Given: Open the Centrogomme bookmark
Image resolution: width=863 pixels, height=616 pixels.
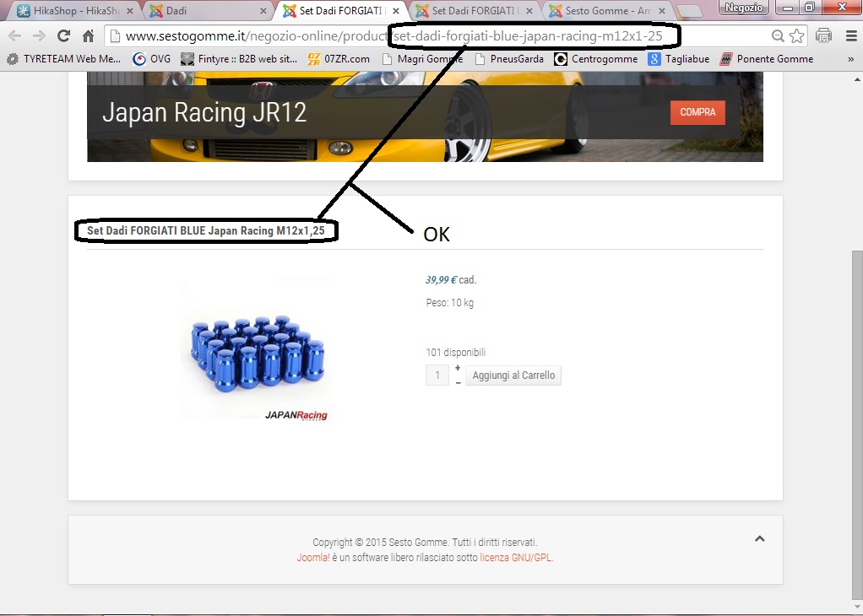Looking at the screenshot, I should click(x=596, y=59).
